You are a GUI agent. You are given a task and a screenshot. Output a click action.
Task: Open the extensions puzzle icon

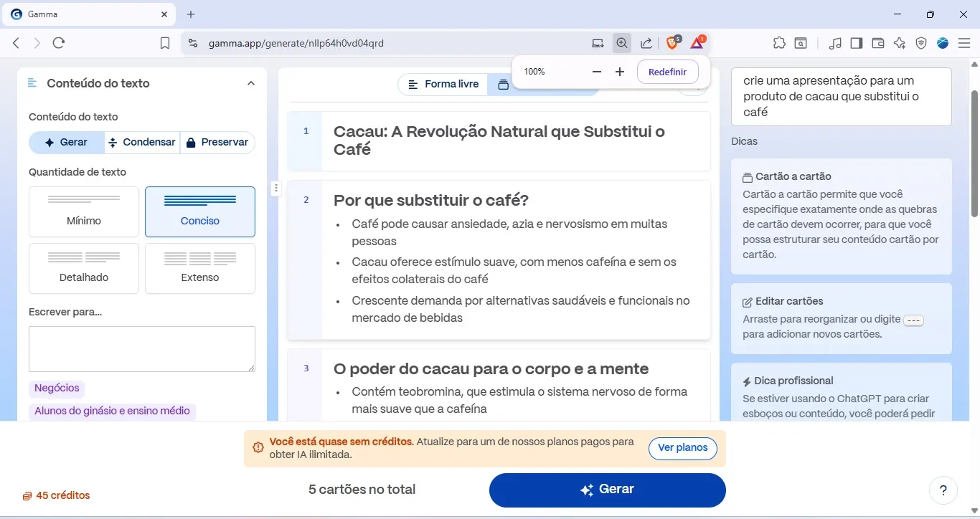(x=779, y=43)
